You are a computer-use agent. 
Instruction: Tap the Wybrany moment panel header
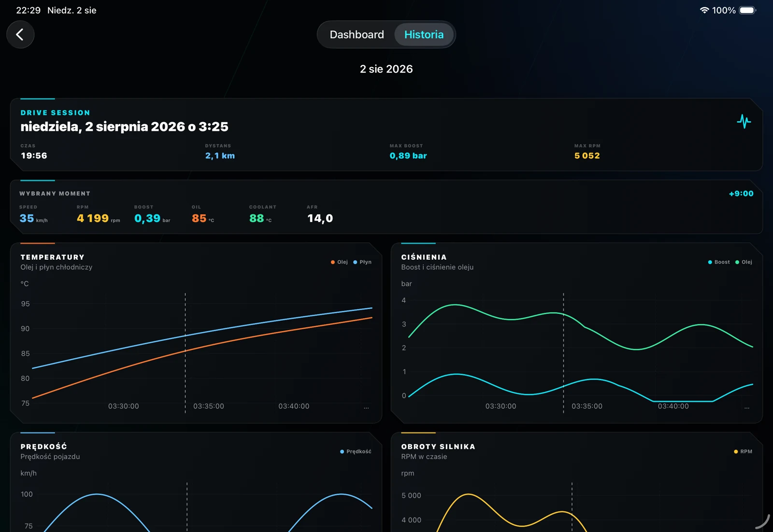[x=55, y=194]
